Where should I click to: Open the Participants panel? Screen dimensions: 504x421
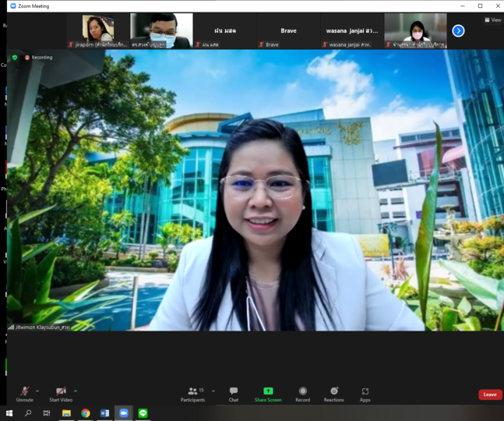(192, 393)
